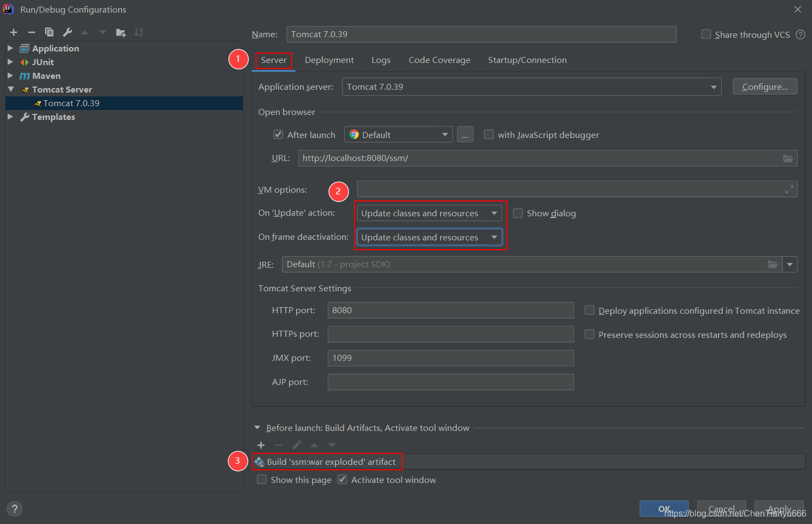
Task: Click the browser ellipsis button next to Default
Action: pyautogui.click(x=465, y=135)
